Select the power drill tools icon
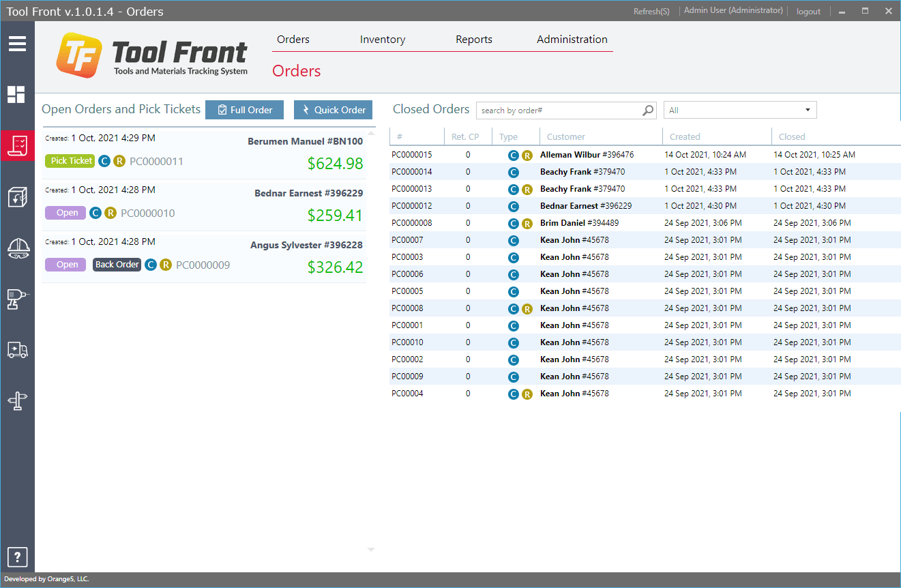 pyautogui.click(x=17, y=299)
